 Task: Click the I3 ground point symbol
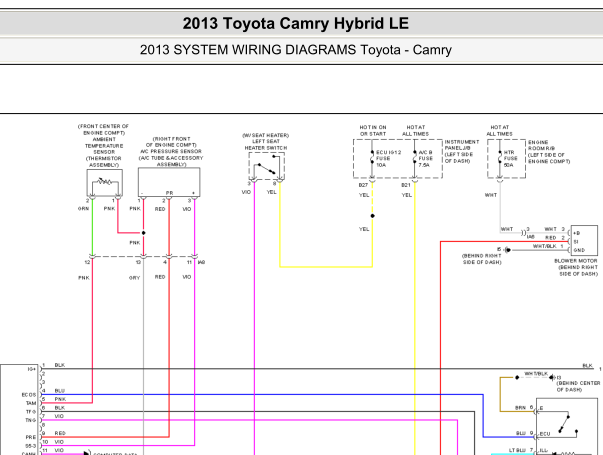[x=552, y=377]
